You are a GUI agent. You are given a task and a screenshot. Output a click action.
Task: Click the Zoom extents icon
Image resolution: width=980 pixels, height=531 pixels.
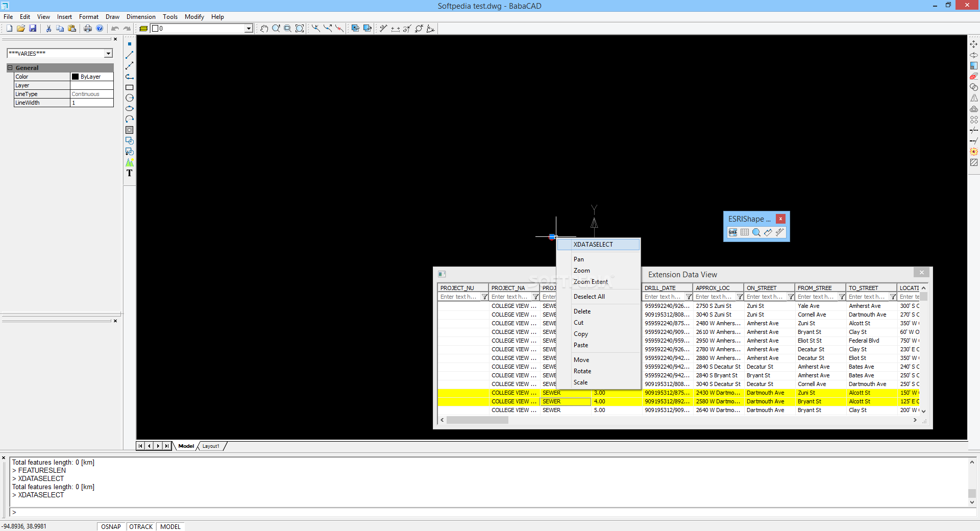(300, 29)
